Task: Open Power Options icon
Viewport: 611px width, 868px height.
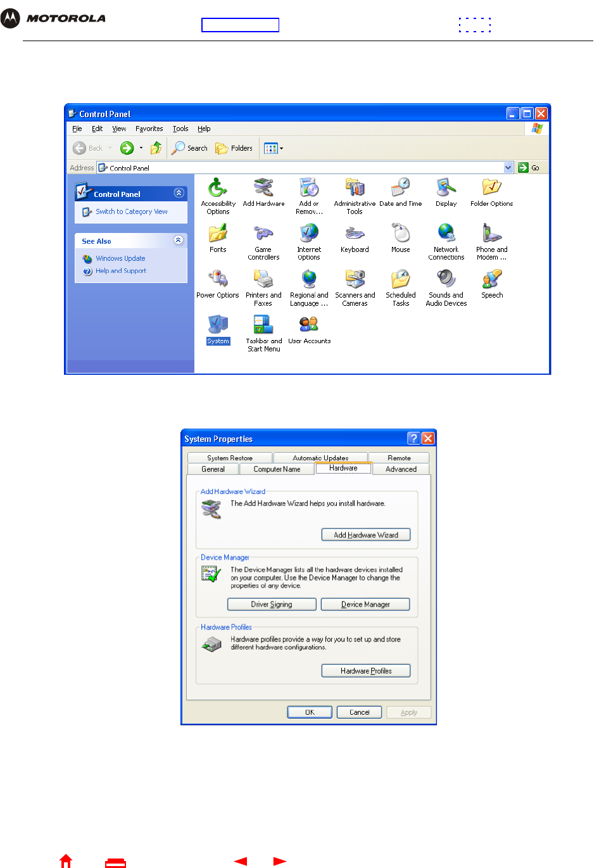Action: point(218,284)
